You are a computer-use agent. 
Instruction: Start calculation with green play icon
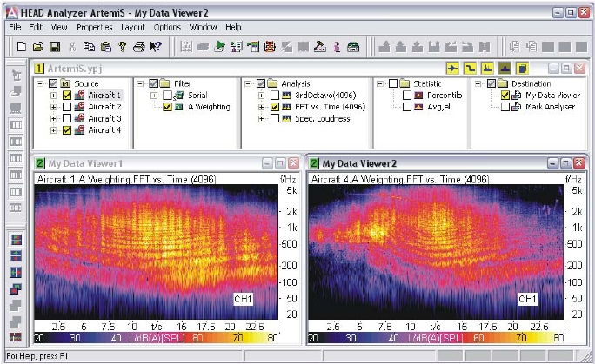[219, 47]
